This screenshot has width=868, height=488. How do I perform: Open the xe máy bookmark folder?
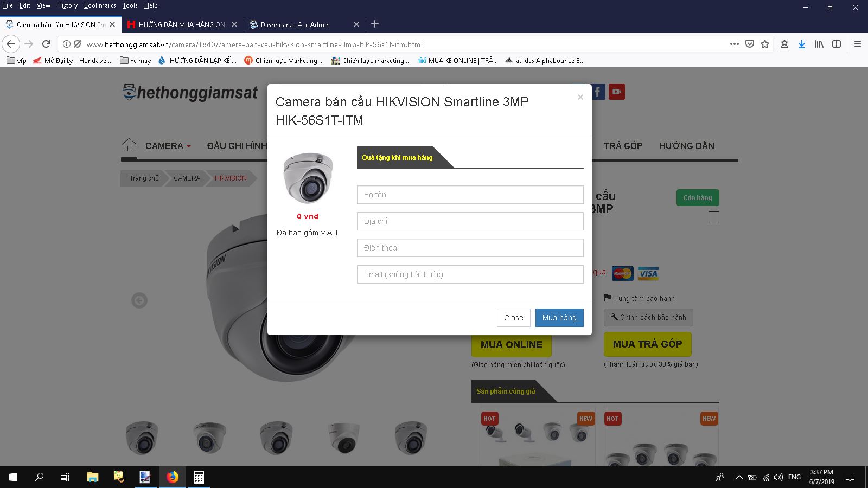point(136,61)
